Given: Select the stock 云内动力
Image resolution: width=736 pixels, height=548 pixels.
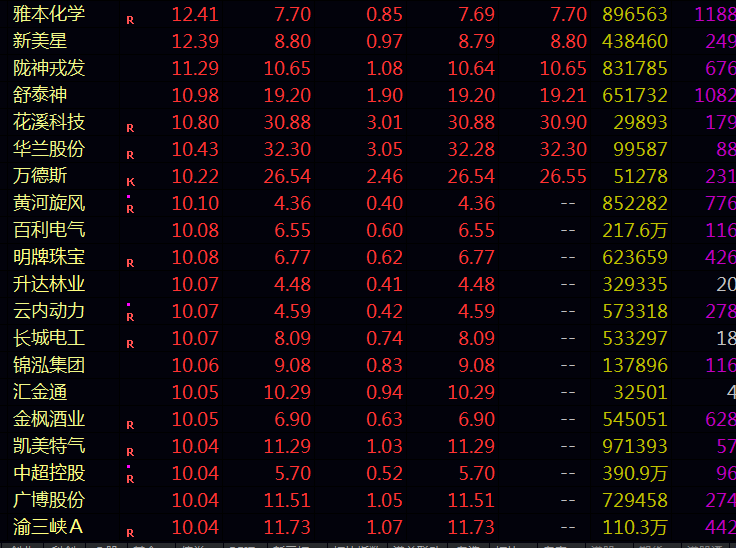Looking at the screenshot, I should tap(49, 311).
